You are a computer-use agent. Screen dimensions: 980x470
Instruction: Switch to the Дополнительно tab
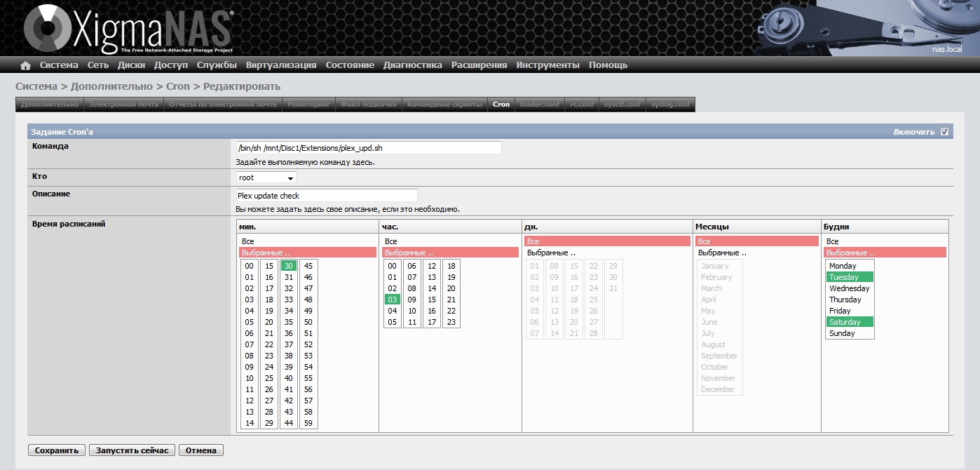click(50, 105)
